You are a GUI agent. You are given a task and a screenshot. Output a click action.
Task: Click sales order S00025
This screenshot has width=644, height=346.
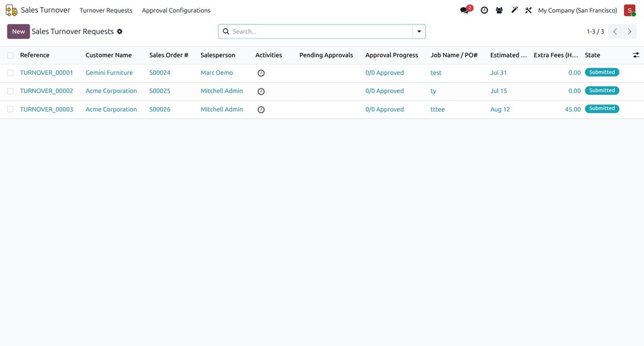160,91
